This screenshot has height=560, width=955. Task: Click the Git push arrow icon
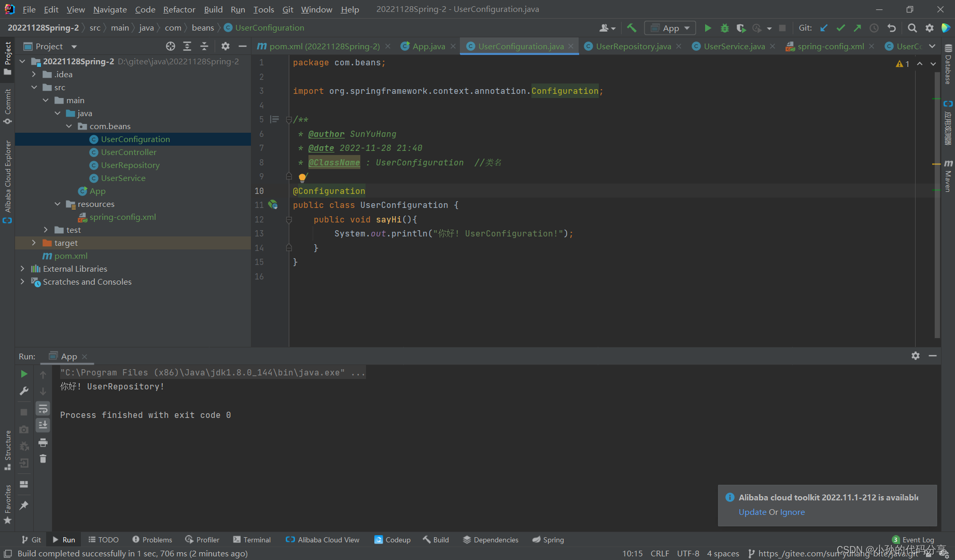(857, 28)
